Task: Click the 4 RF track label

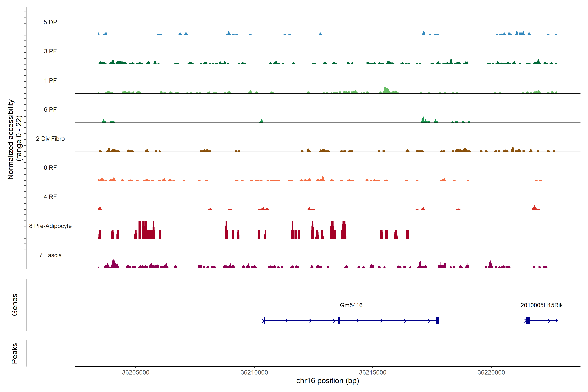Action: coord(50,197)
